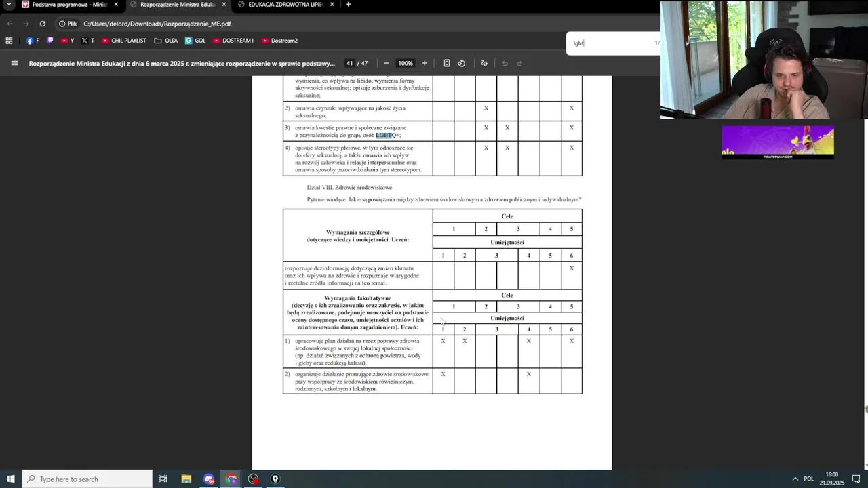Click the Plik site info chip
The width and height of the screenshot is (868, 488).
point(68,24)
